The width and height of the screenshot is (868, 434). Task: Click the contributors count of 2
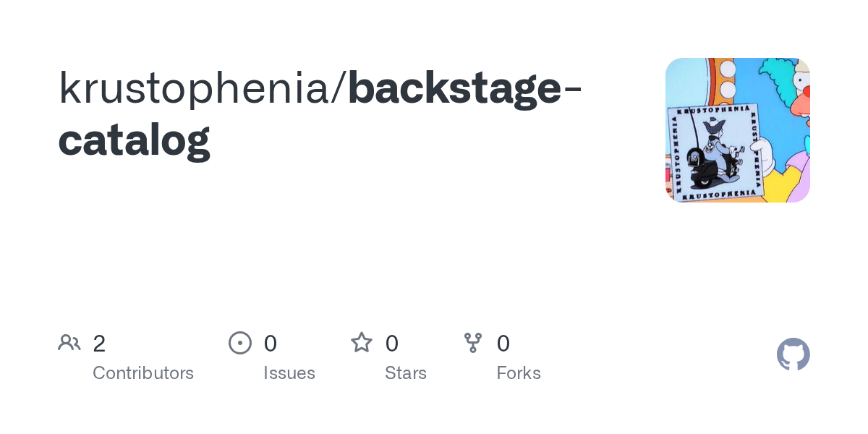coord(99,344)
